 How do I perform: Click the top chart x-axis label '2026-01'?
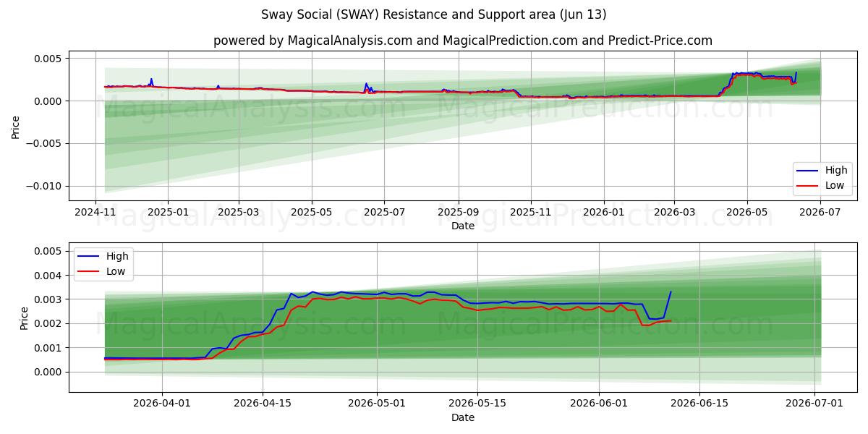click(x=603, y=212)
